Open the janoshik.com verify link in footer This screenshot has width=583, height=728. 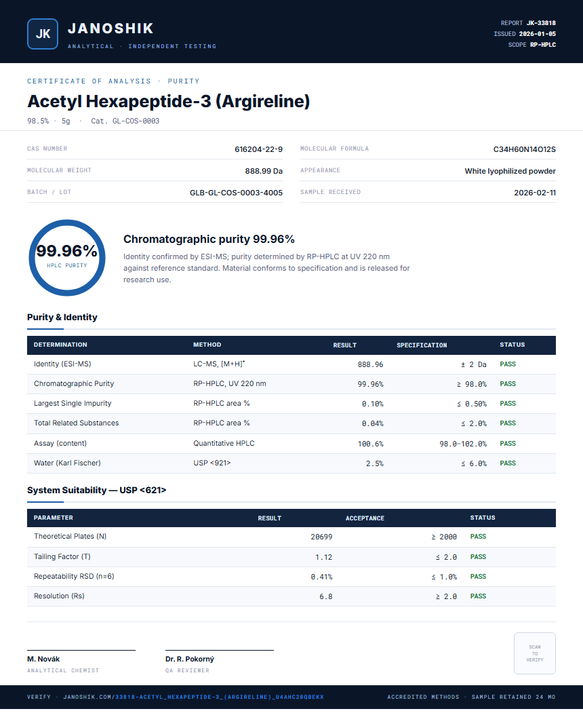193,697
